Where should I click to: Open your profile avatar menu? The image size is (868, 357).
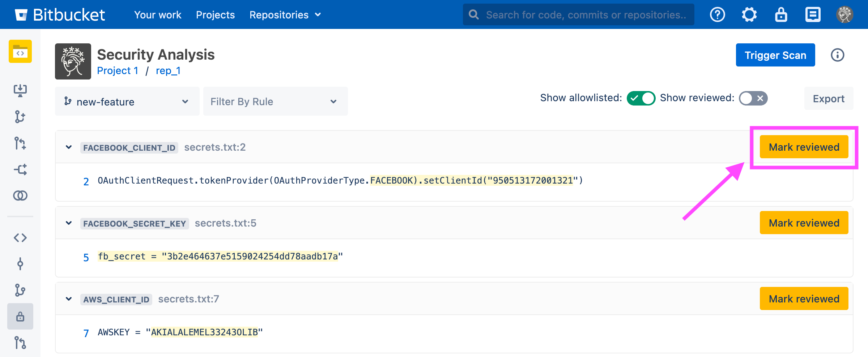[844, 14]
